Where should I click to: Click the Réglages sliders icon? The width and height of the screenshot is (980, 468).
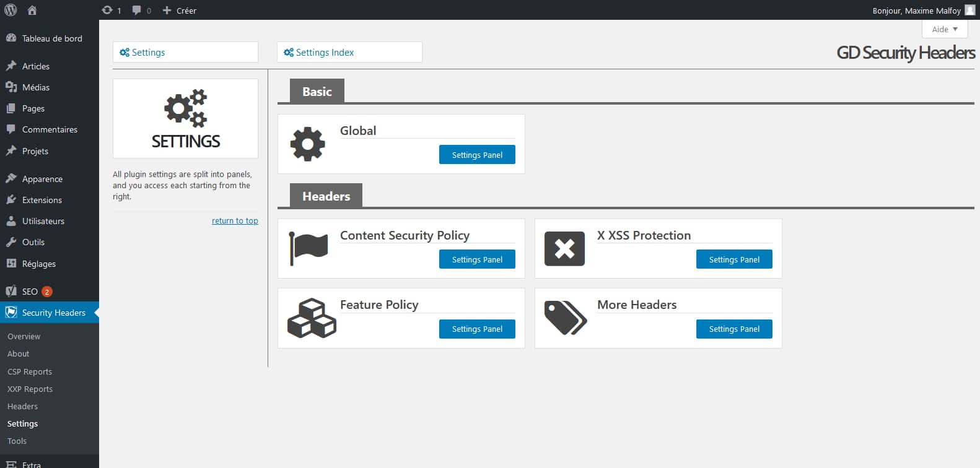[x=11, y=263]
